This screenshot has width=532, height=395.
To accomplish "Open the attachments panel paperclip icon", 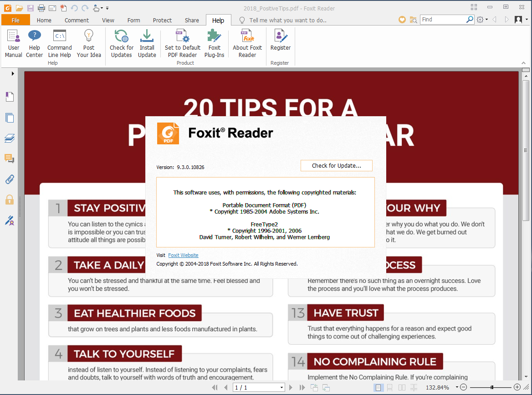I will (9, 179).
